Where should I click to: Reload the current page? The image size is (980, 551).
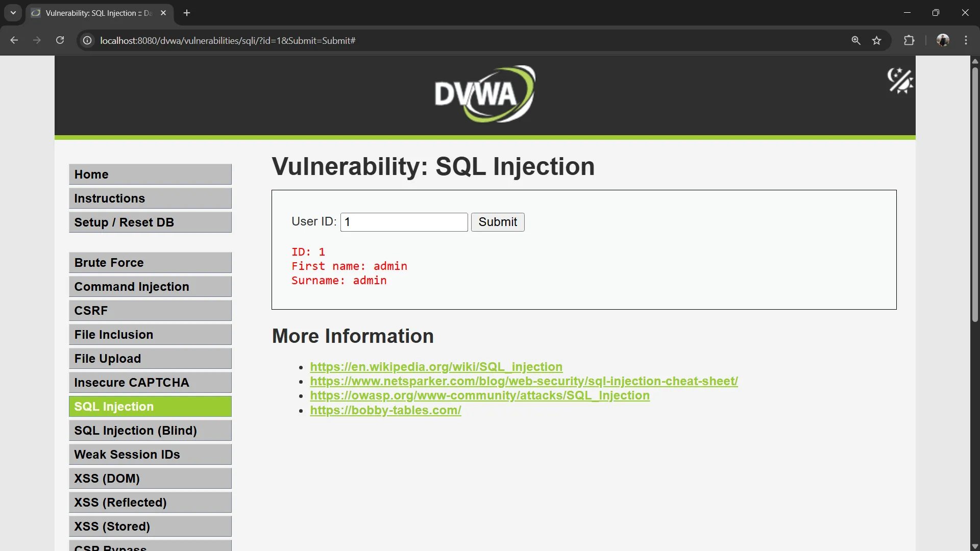coord(60,40)
